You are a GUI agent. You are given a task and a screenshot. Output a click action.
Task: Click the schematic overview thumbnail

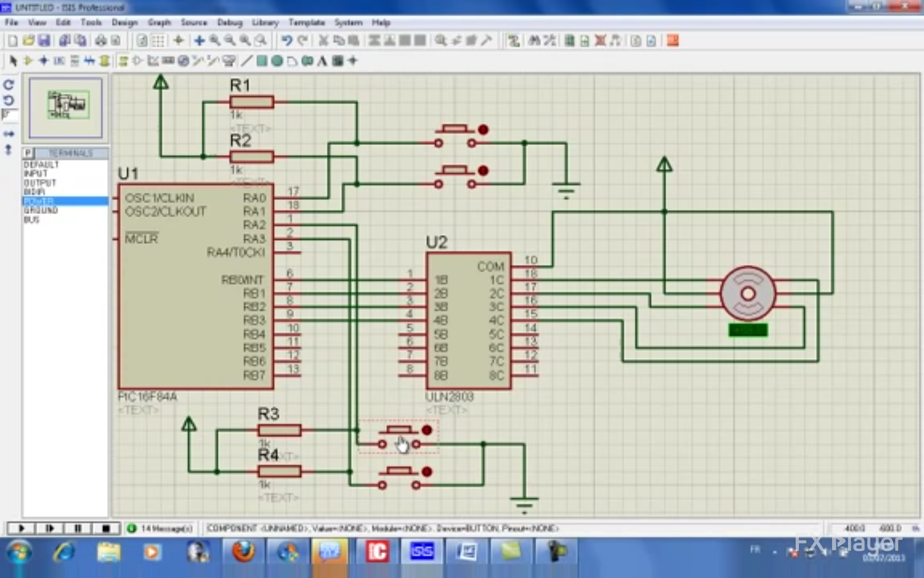tap(66, 107)
